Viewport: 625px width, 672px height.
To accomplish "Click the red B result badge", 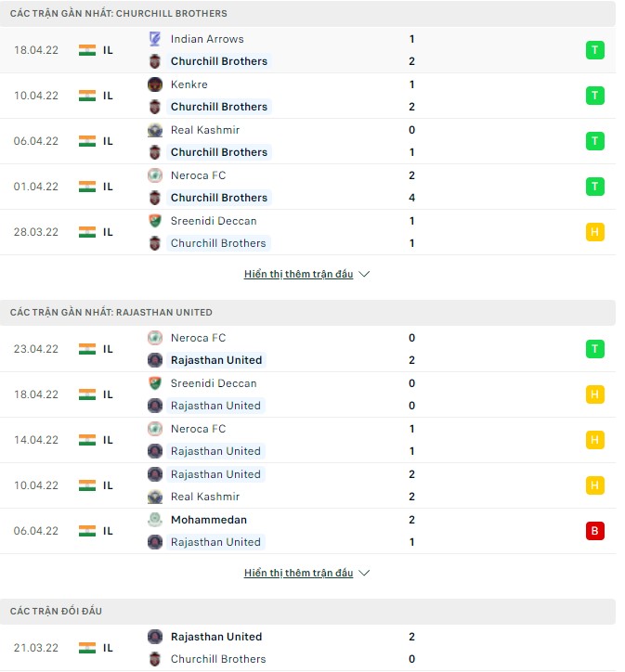I will pyautogui.click(x=594, y=531).
